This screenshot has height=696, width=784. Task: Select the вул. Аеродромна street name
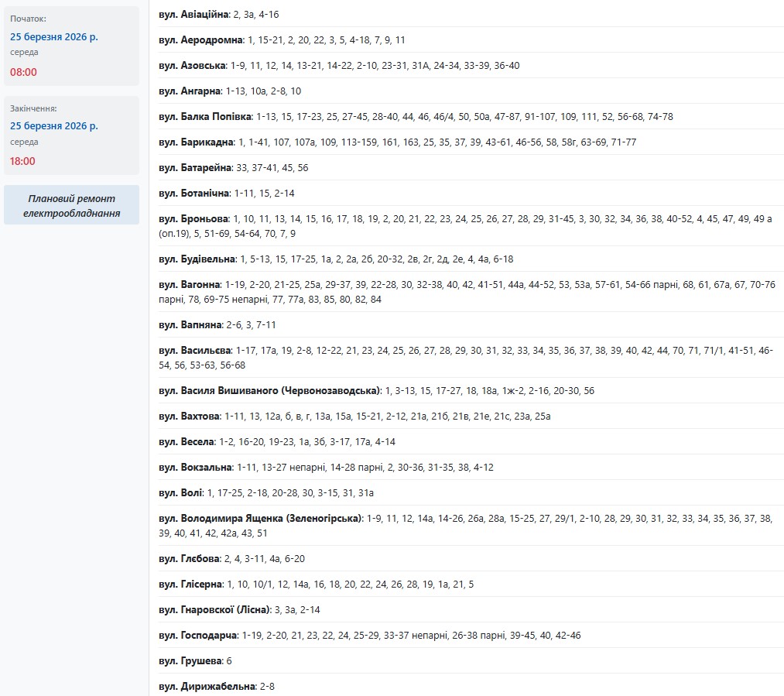(201, 39)
